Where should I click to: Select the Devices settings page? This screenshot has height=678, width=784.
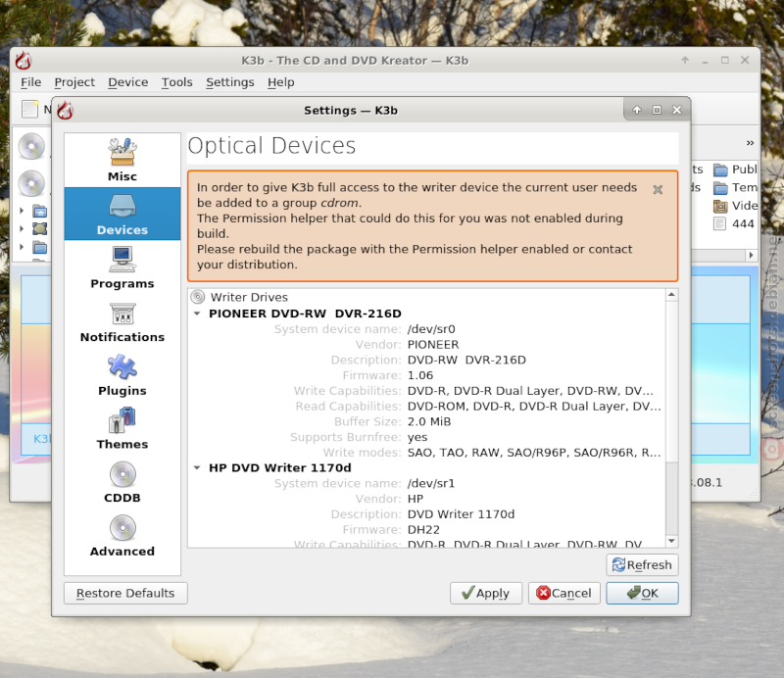[x=122, y=214]
